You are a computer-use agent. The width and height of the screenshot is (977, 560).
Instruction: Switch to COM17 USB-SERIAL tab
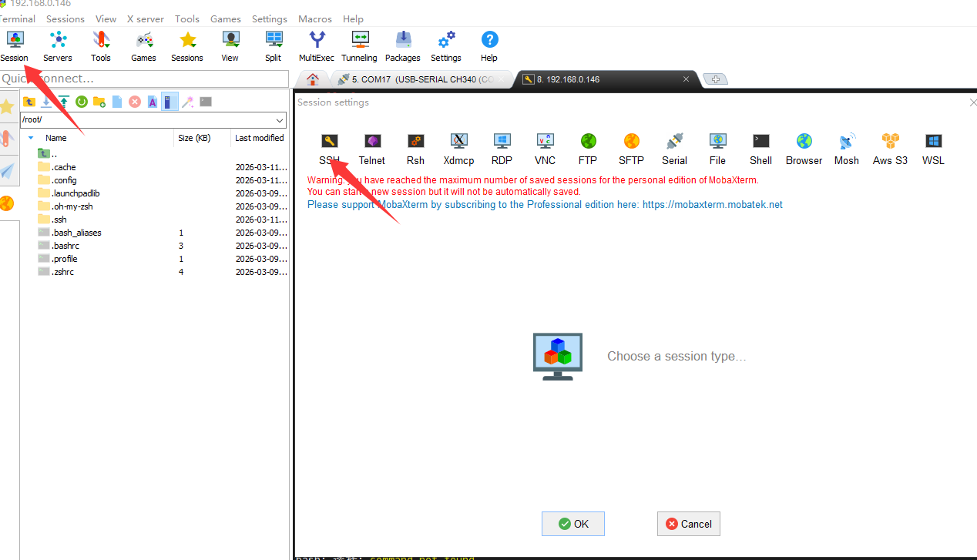pyautogui.click(x=422, y=79)
